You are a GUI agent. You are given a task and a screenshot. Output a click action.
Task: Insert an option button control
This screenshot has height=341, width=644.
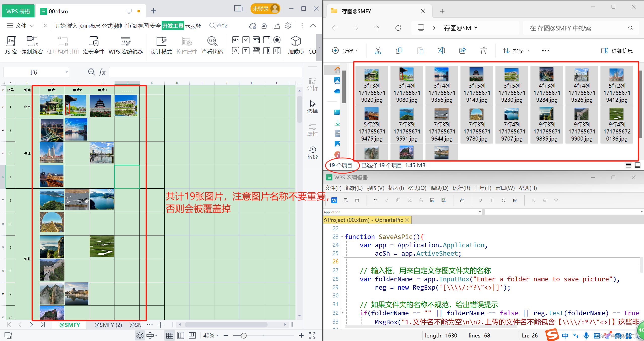pyautogui.click(x=277, y=40)
